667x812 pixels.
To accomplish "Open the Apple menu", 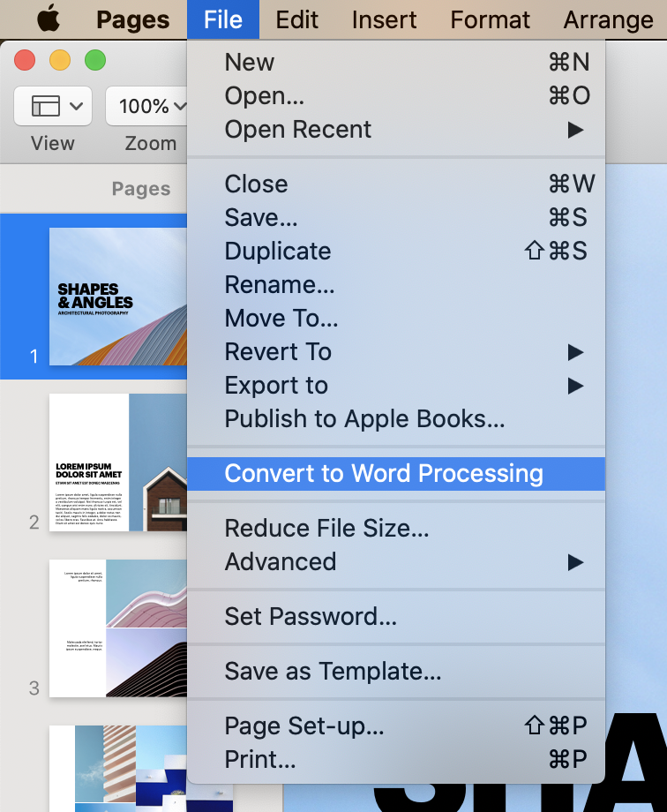I will [49, 19].
